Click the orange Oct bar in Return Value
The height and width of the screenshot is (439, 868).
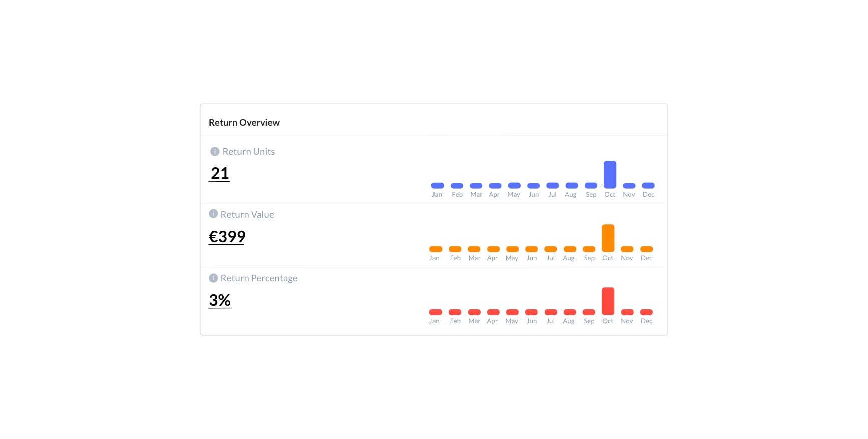[608, 238]
